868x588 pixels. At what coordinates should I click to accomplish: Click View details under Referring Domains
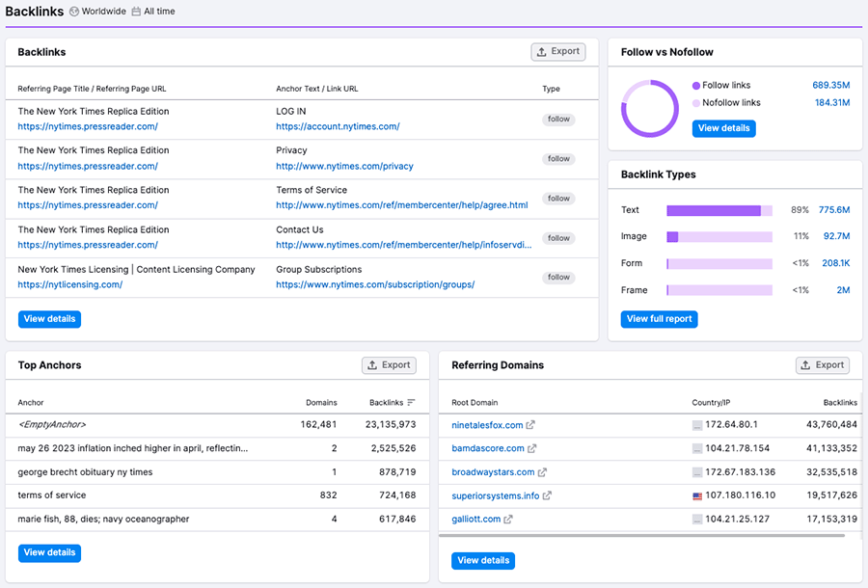coord(483,561)
